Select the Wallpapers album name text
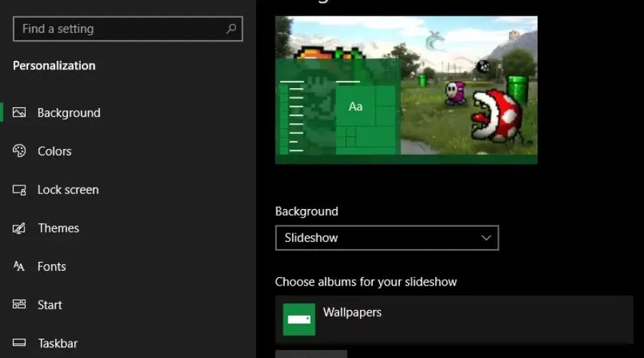Screen dimensions: 644x358 352,312
